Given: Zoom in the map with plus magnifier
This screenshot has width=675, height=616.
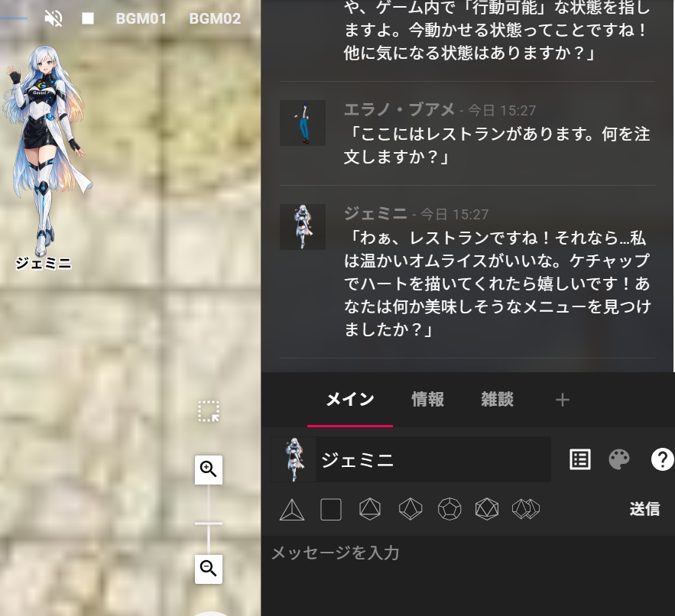Looking at the screenshot, I should pos(209,469).
